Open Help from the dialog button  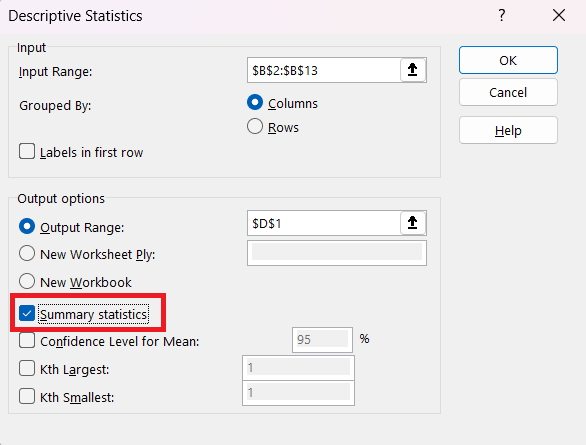point(508,130)
